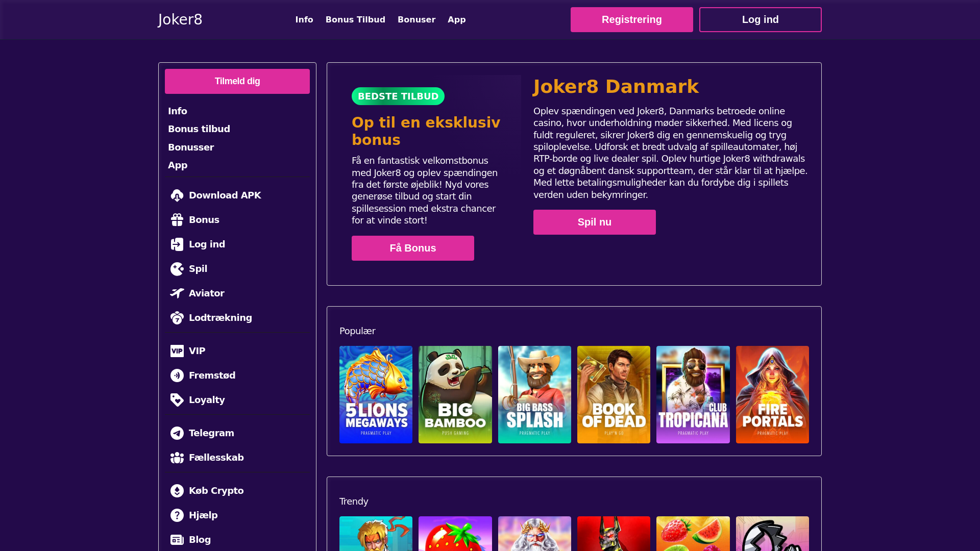This screenshot has width=980, height=551.
Task: Click the Køb Crypto coin icon
Action: click(177, 491)
